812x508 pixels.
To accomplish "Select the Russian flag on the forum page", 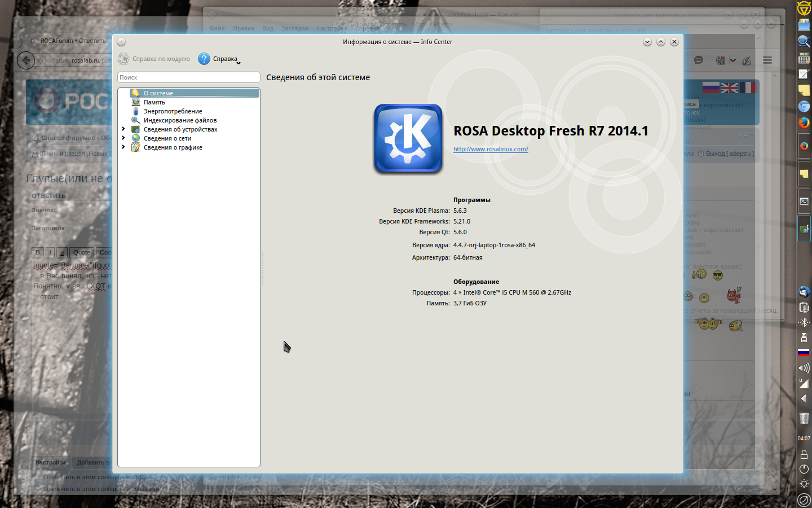I will pyautogui.click(x=711, y=87).
